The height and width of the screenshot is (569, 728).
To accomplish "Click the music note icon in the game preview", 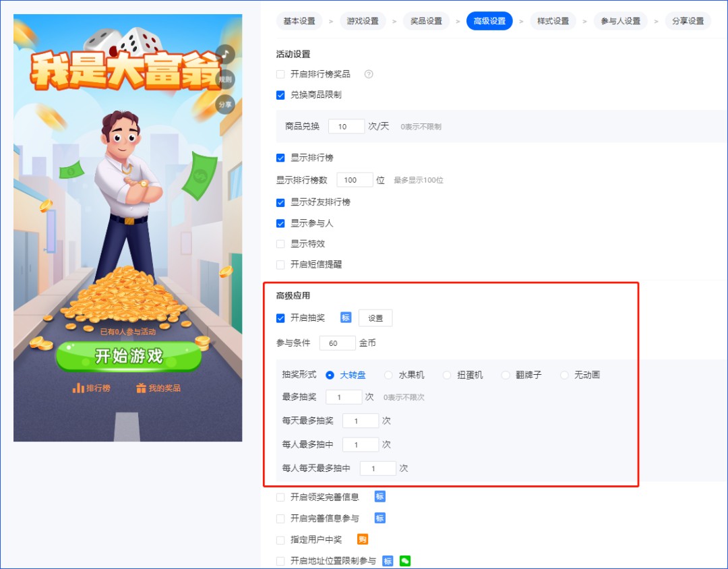I will (x=226, y=55).
